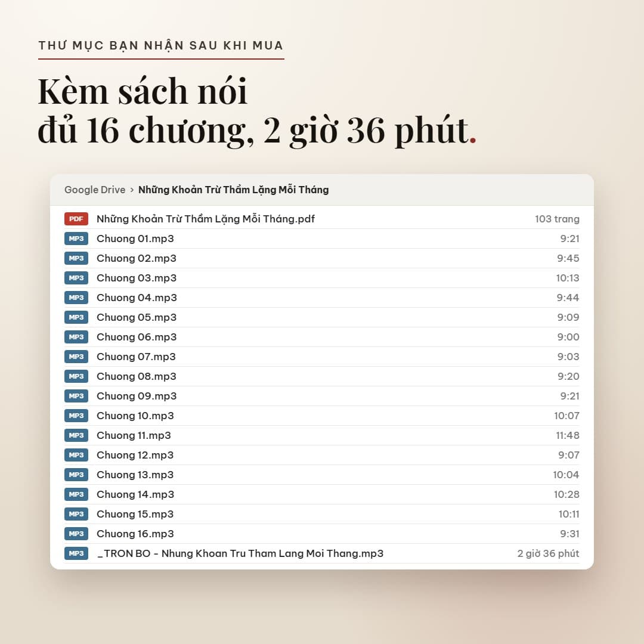Click the 10:07 duration of Chuong 10
Screen dimensions: 644x644
[x=566, y=416]
